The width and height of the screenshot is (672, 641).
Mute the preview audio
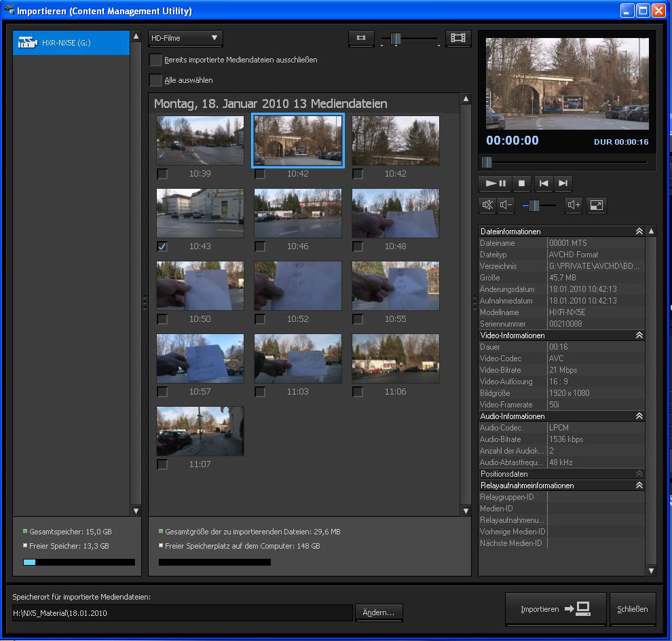[487, 205]
